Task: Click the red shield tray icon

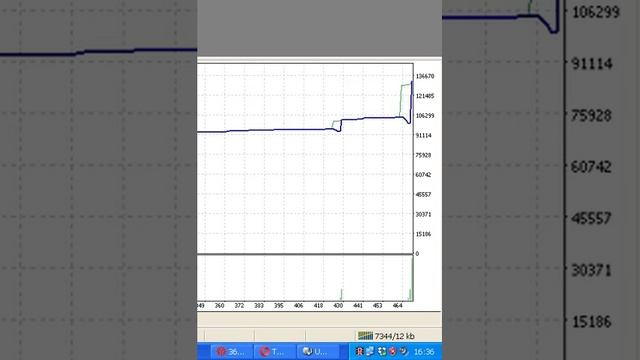Action: click(393, 351)
